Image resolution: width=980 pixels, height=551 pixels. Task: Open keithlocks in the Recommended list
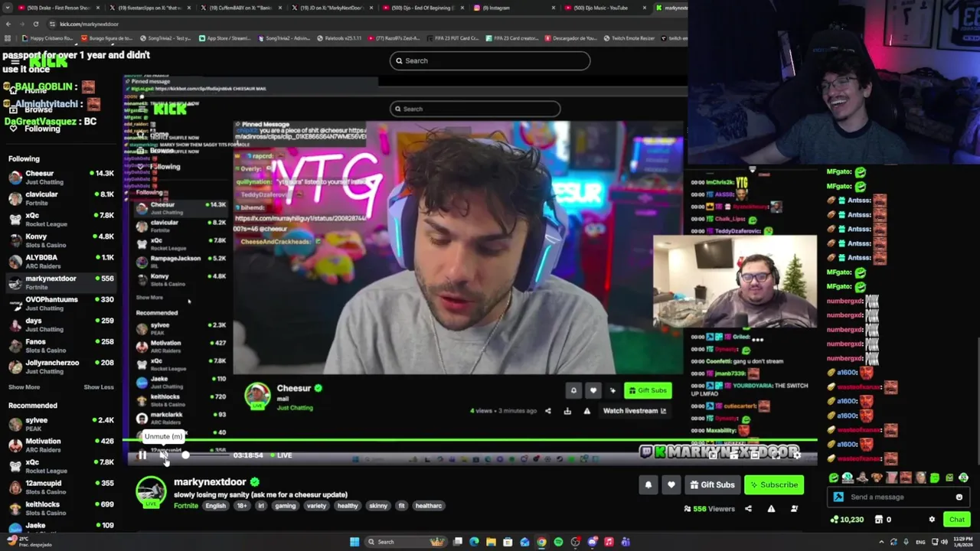point(61,508)
